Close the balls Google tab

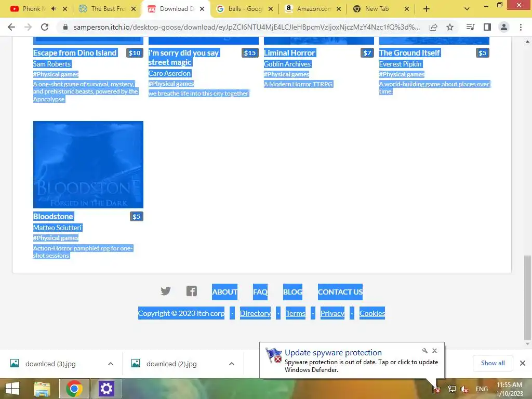click(x=270, y=9)
